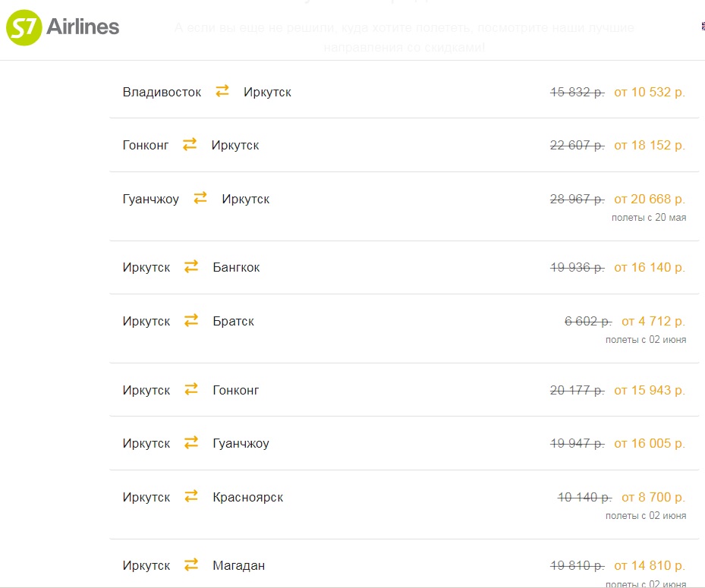This screenshot has height=588, width=705.
Task: Select Красноярск destination
Action: 247,497
